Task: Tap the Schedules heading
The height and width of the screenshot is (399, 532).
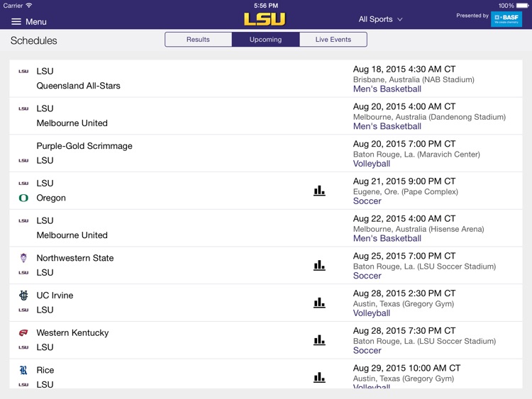Action: coord(33,40)
